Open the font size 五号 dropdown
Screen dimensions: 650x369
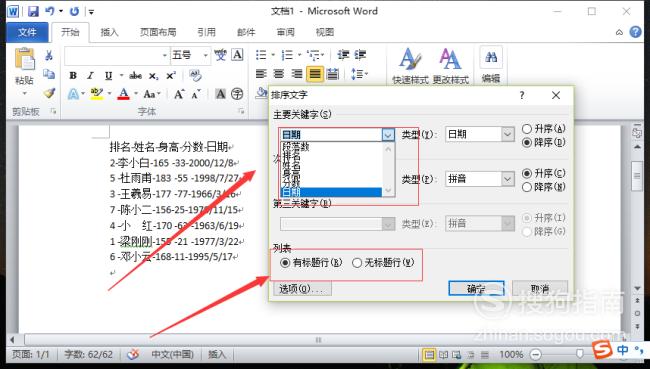click(206, 55)
